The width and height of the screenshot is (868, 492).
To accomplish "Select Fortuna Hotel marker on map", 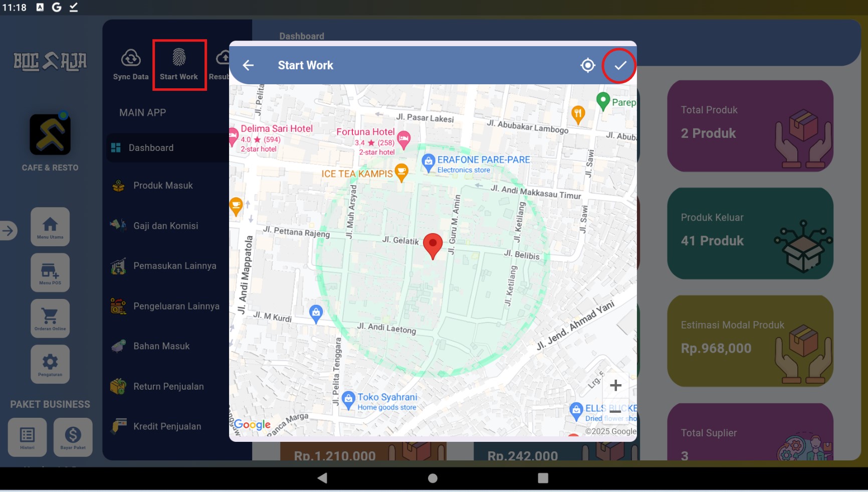I will 404,140.
